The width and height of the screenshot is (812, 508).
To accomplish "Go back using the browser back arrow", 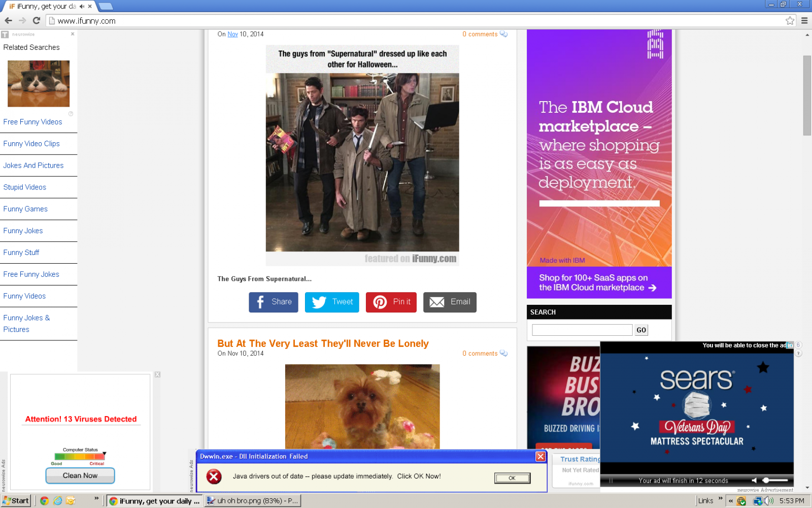I will coord(9,20).
